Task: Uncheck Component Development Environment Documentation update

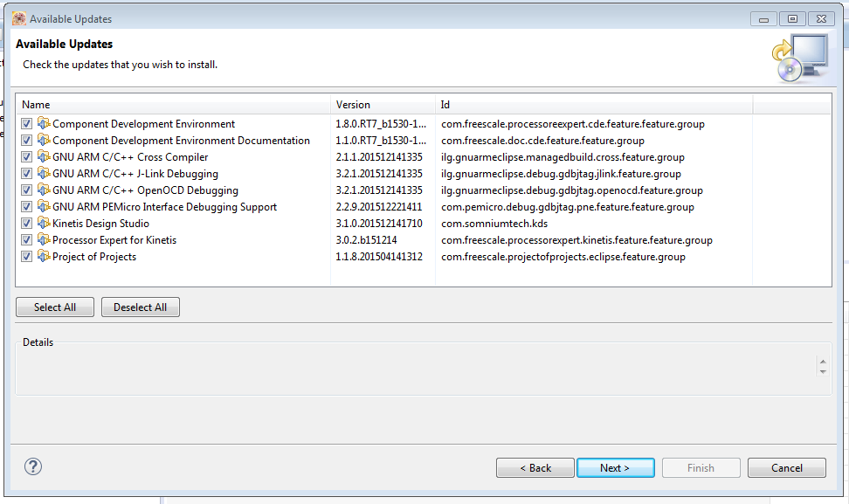Action: [x=26, y=141]
